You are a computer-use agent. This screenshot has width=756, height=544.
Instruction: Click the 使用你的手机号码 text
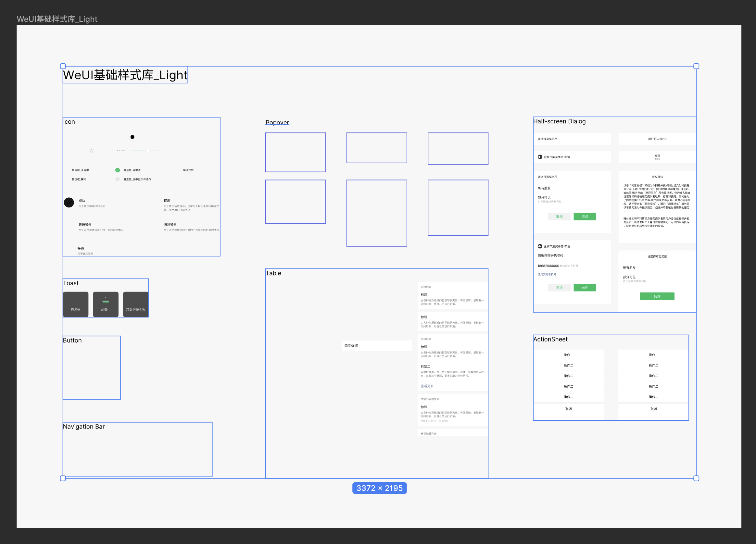click(x=550, y=255)
